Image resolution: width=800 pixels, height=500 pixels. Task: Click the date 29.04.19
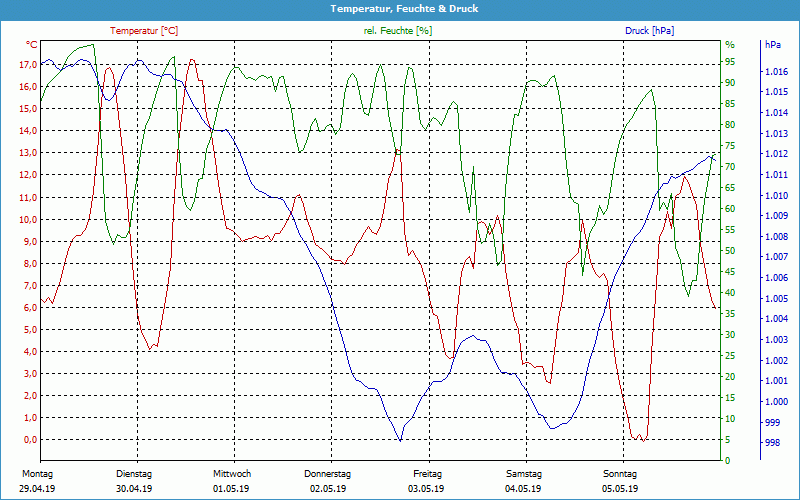[37, 488]
